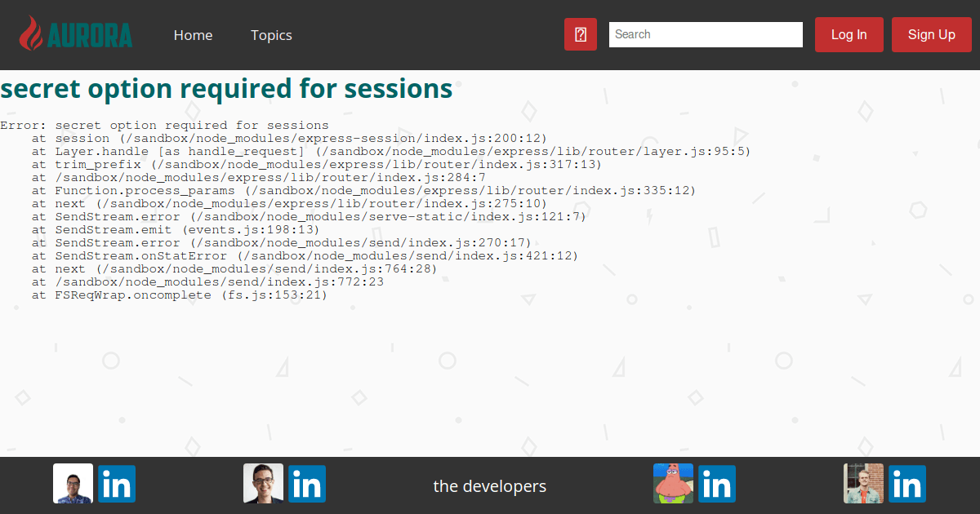Click the express-session stack trace line

click(289, 139)
